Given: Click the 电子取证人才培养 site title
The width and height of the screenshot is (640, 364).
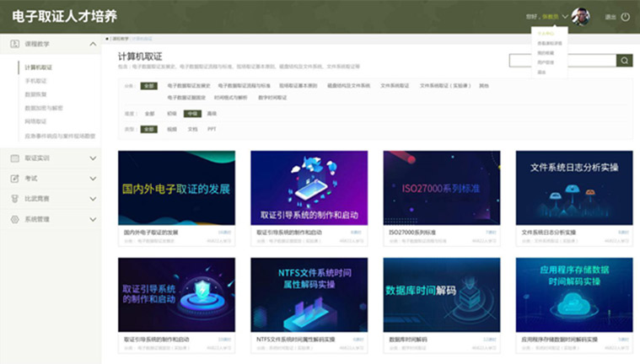Looking at the screenshot, I should pyautogui.click(x=64, y=16).
